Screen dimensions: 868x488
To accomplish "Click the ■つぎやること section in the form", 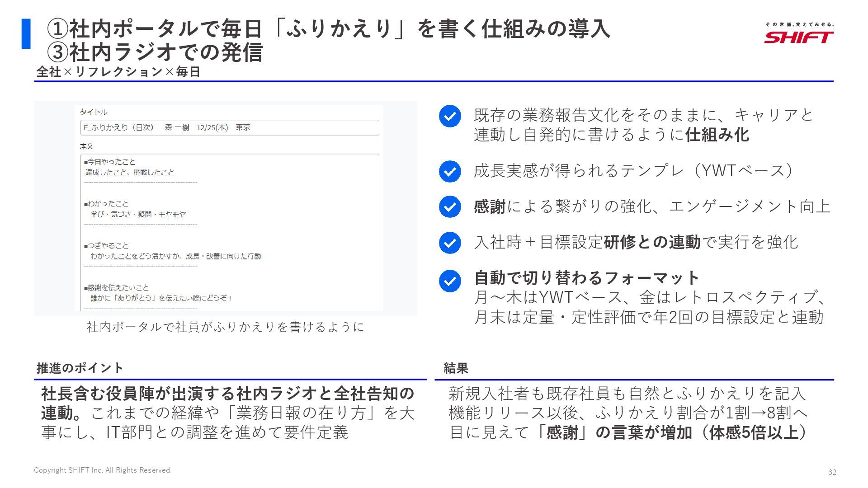I will (106, 246).
